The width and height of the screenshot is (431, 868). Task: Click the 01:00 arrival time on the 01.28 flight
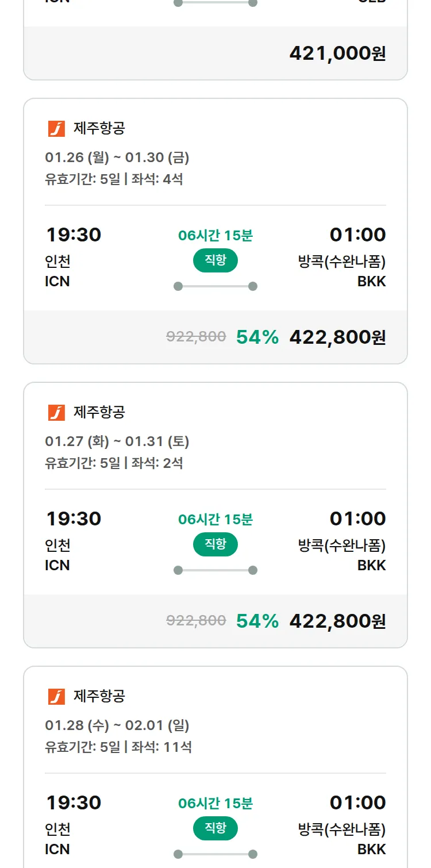coord(357,802)
